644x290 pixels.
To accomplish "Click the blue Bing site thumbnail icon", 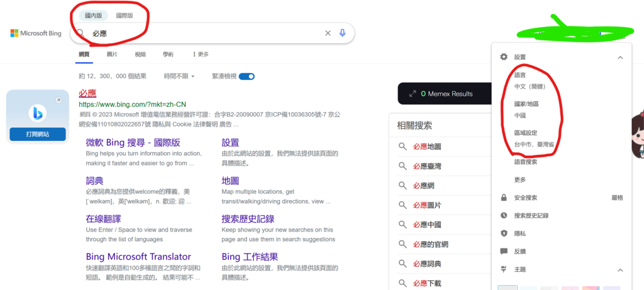I will coord(37,113).
